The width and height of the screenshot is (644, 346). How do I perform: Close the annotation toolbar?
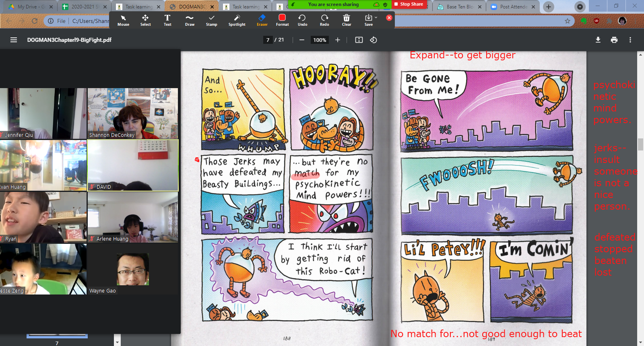(x=389, y=18)
